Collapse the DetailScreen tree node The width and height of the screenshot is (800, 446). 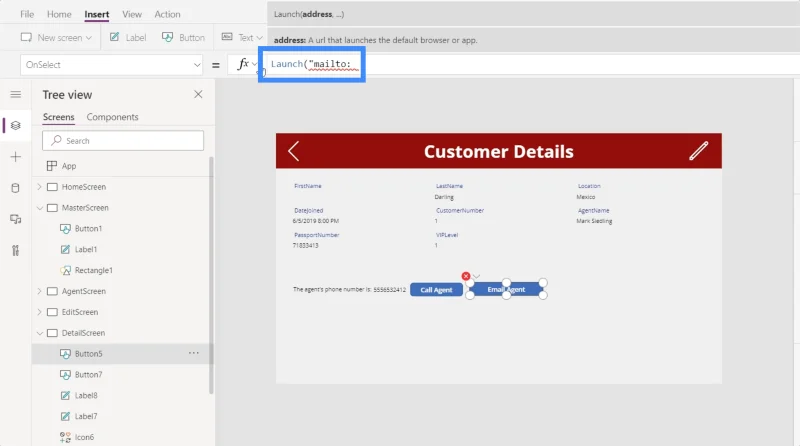tap(39, 333)
